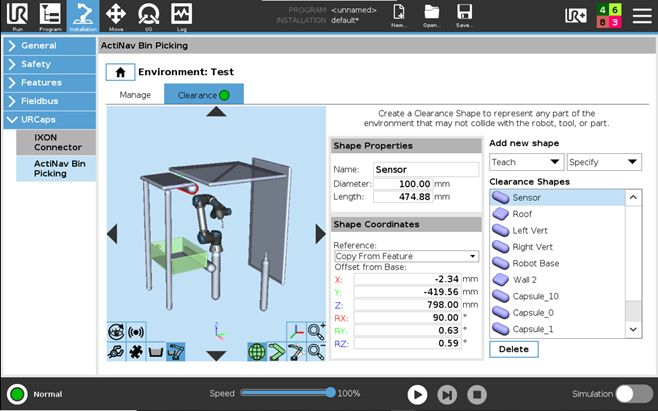Open the Teach shape dropdown
Viewport: 658px width, 411px height.
527,162
